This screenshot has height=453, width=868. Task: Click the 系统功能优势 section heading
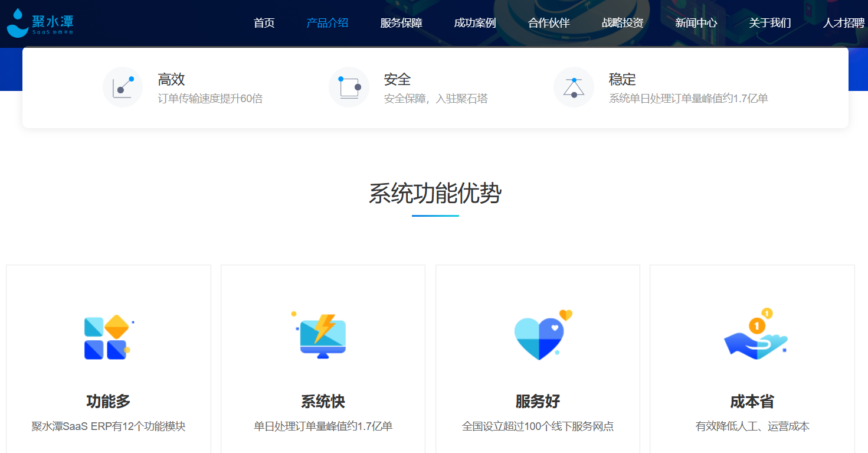435,194
